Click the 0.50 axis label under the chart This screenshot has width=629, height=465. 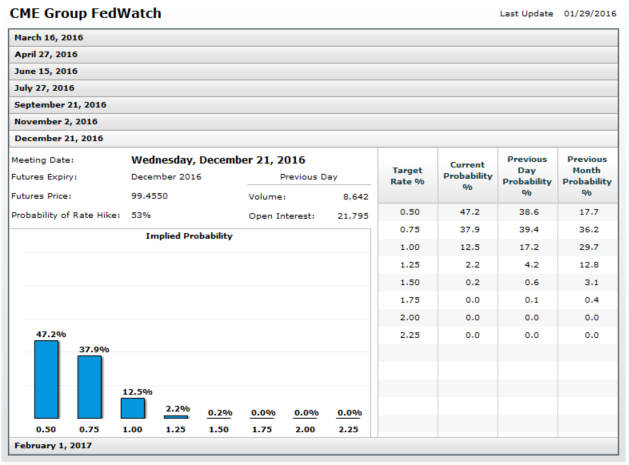click(x=46, y=430)
